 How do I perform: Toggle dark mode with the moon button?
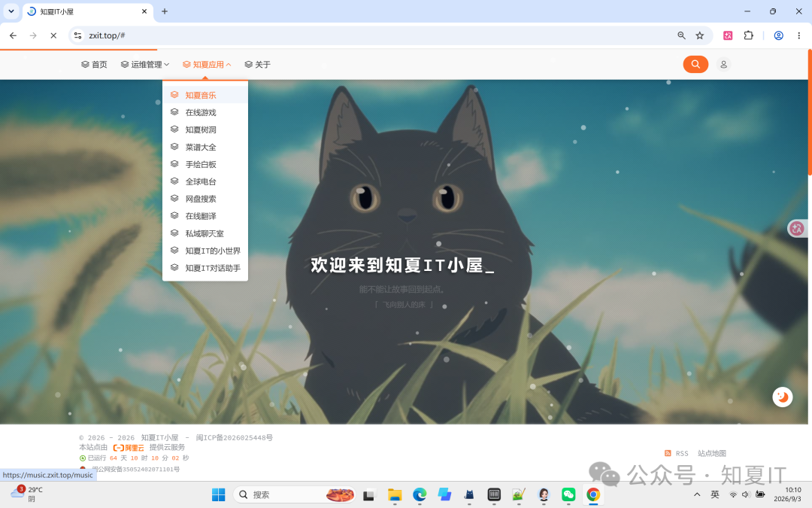pos(783,397)
